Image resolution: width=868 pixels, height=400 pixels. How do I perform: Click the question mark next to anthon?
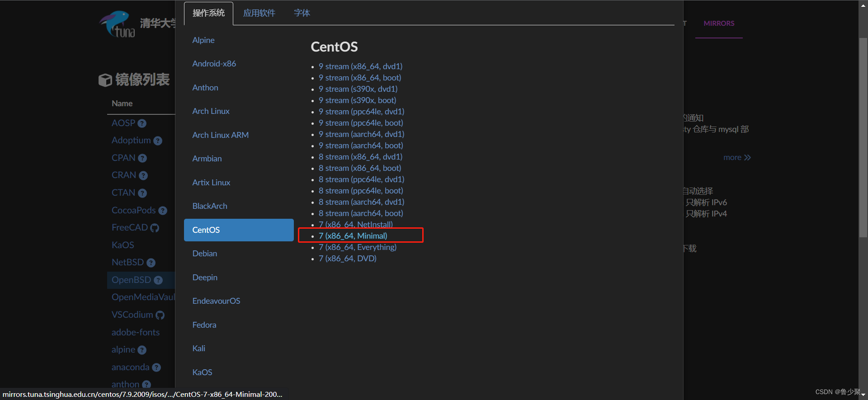(x=146, y=385)
